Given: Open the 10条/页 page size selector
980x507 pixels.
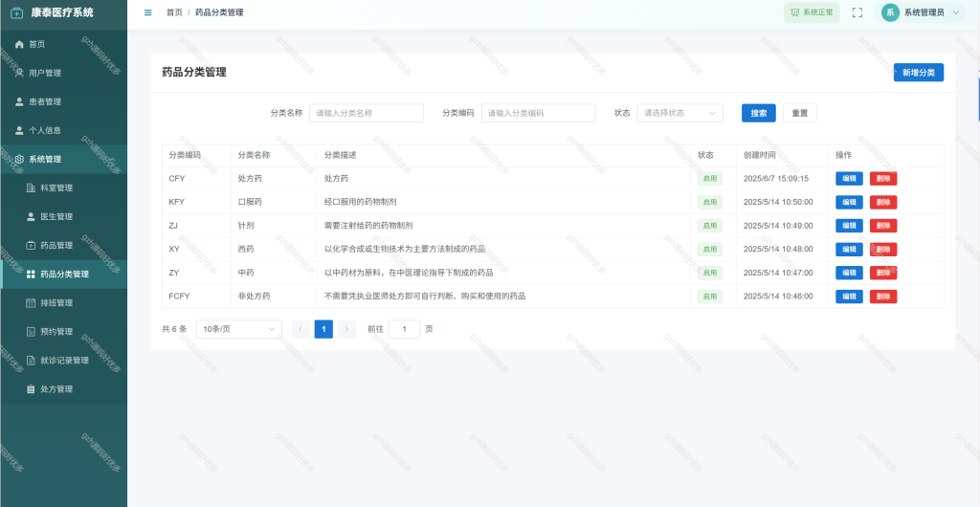Looking at the screenshot, I should point(238,329).
